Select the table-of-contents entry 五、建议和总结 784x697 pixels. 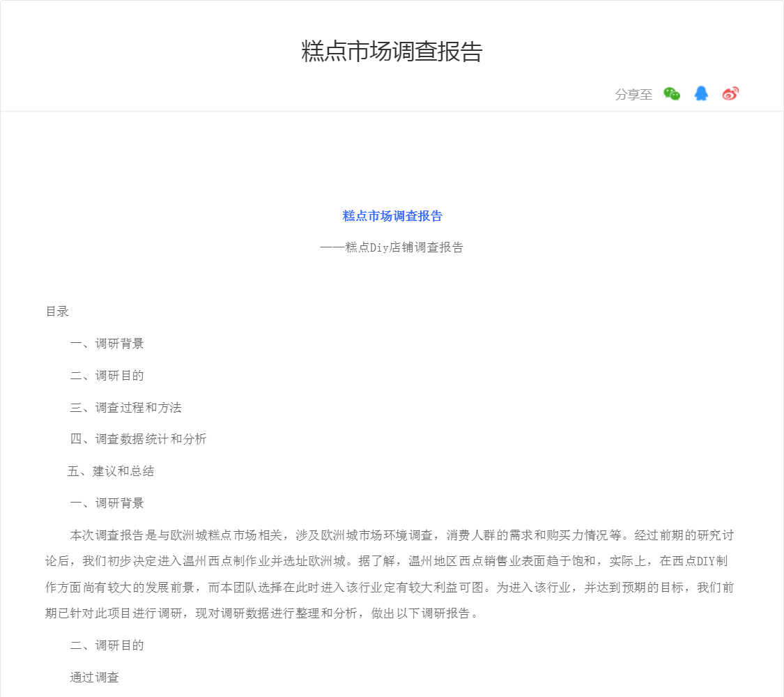click(x=111, y=471)
